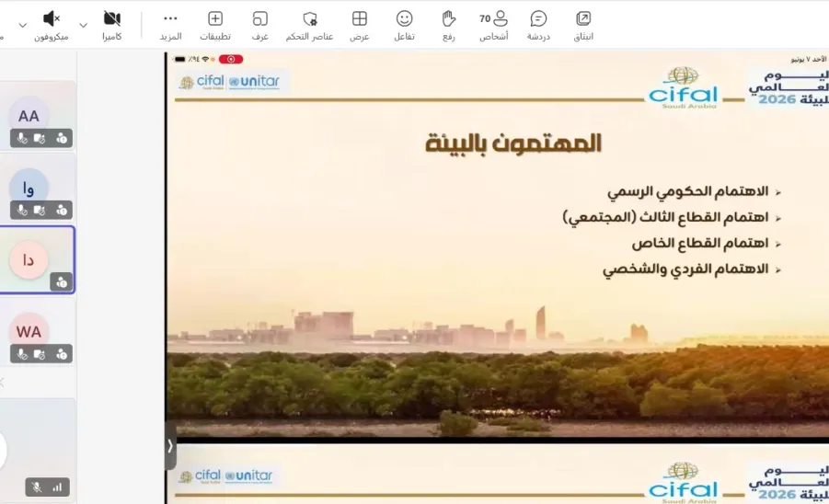Click the large cifal logo on the lower slide
Screen dimensions: 829x504
[x=683, y=482]
